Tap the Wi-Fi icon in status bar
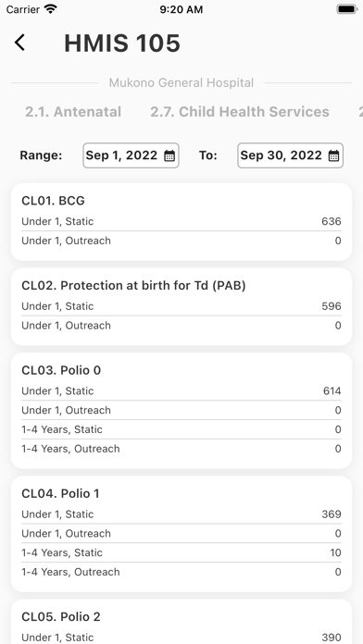Viewport: 363px width, 644px height. click(x=51, y=9)
